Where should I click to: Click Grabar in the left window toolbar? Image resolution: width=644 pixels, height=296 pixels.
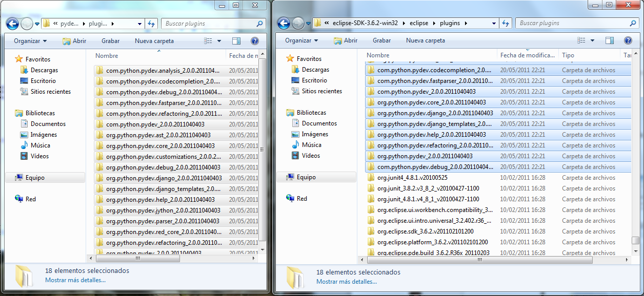[x=111, y=41]
